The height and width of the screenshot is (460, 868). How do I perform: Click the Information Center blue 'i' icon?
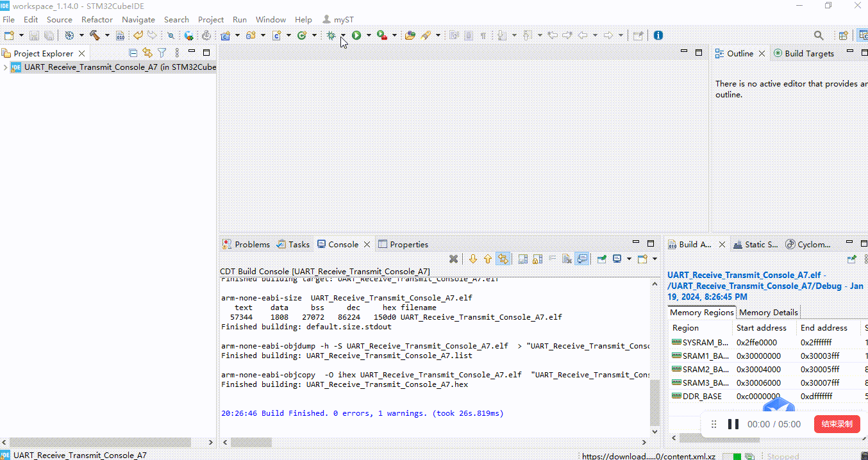(x=658, y=35)
